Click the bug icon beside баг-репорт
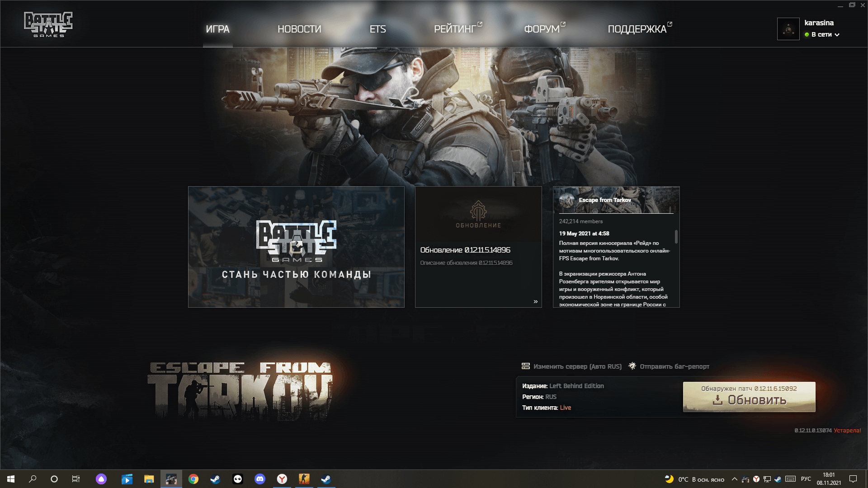This screenshot has width=868, height=488. (x=632, y=366)
